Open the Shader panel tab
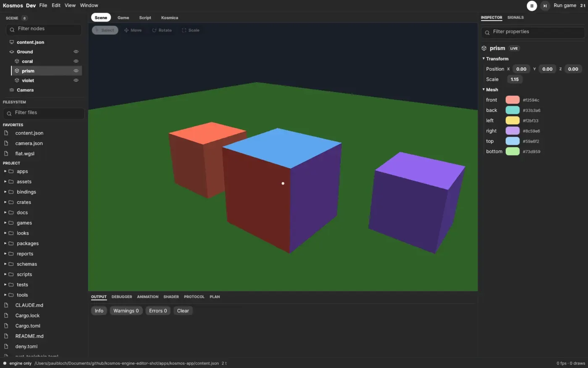The image size is (588, 368). [171, 297]
